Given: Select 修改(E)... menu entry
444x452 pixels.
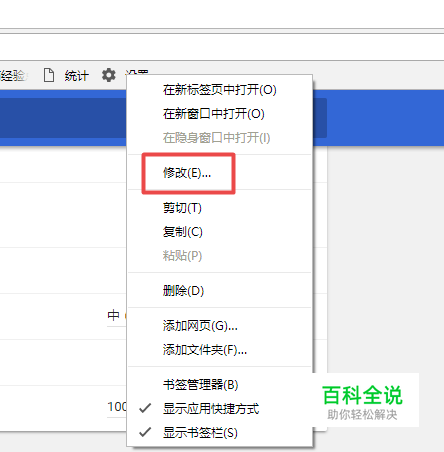Looking at the screenshot, I should [220, 173].
